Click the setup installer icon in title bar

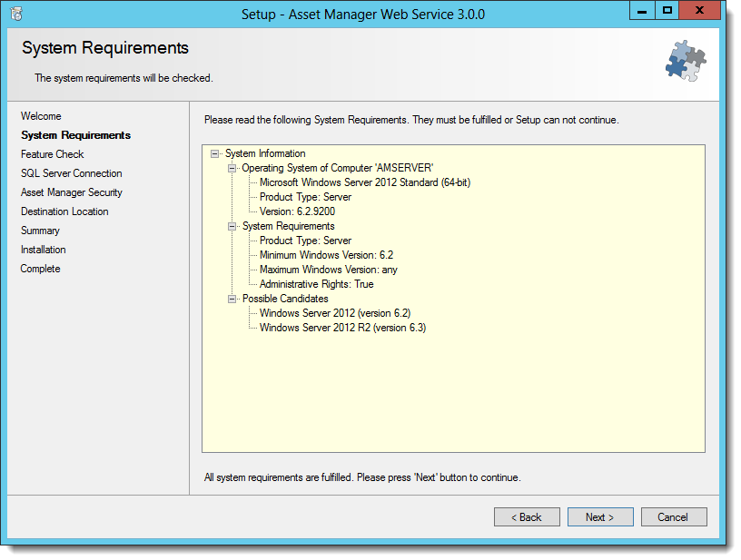point(16,15)
